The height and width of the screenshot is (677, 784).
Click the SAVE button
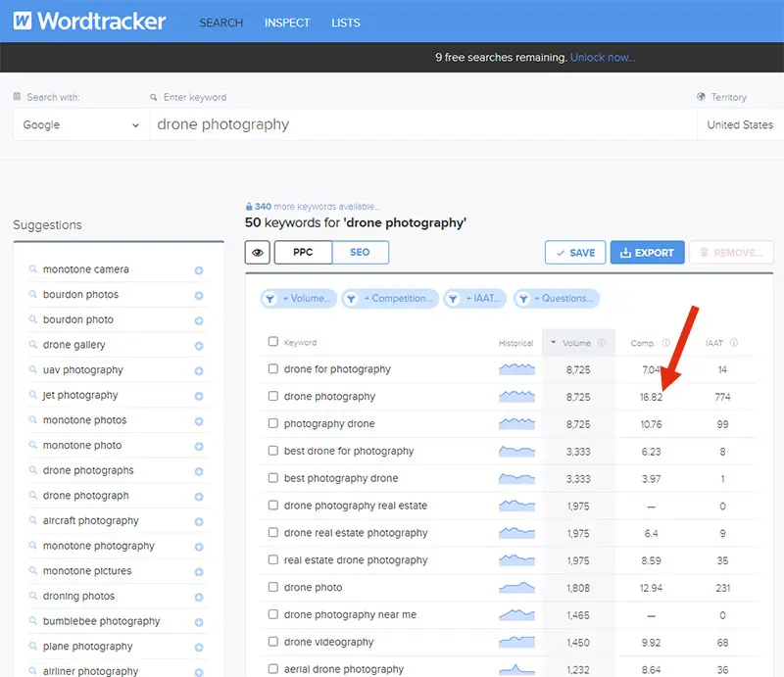click(x=575, y=253)
